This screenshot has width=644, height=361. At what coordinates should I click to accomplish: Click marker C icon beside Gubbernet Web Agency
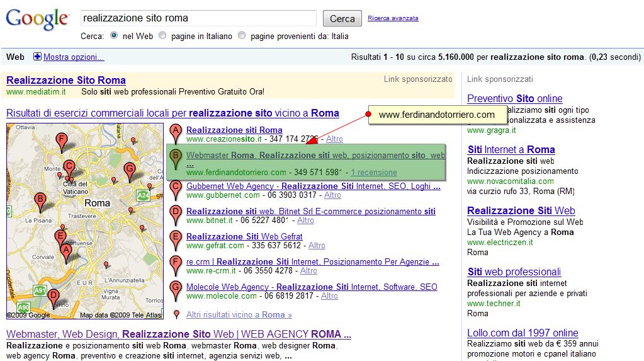point(176,190)
